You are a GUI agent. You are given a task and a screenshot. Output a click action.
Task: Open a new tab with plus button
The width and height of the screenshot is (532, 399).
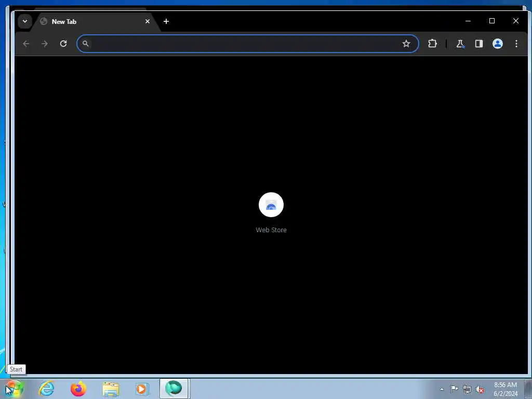pyautogui.click(x=166, y=21)
